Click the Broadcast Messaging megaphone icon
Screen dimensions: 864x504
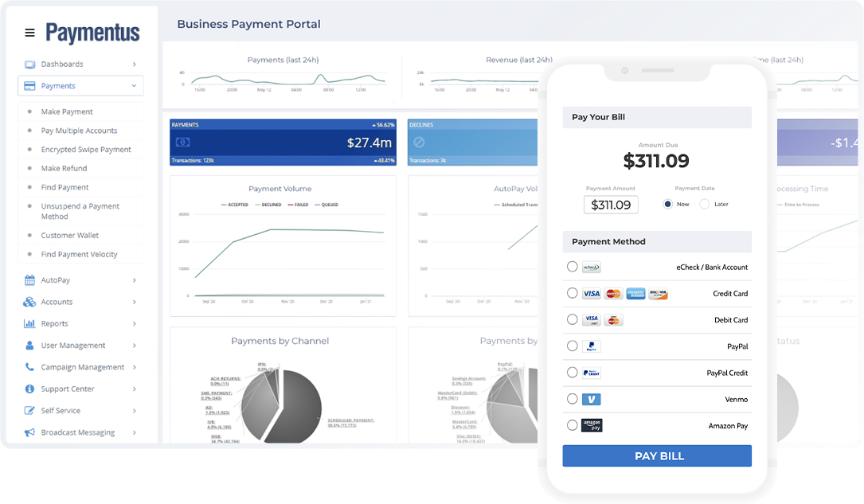[x=29, y=432]
